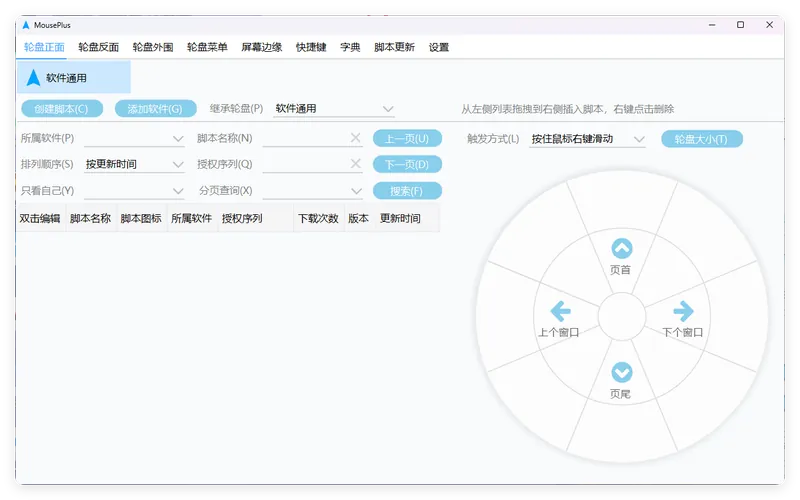
Task: Go to next page with 下一页(D)
Action: click(407, 164)
